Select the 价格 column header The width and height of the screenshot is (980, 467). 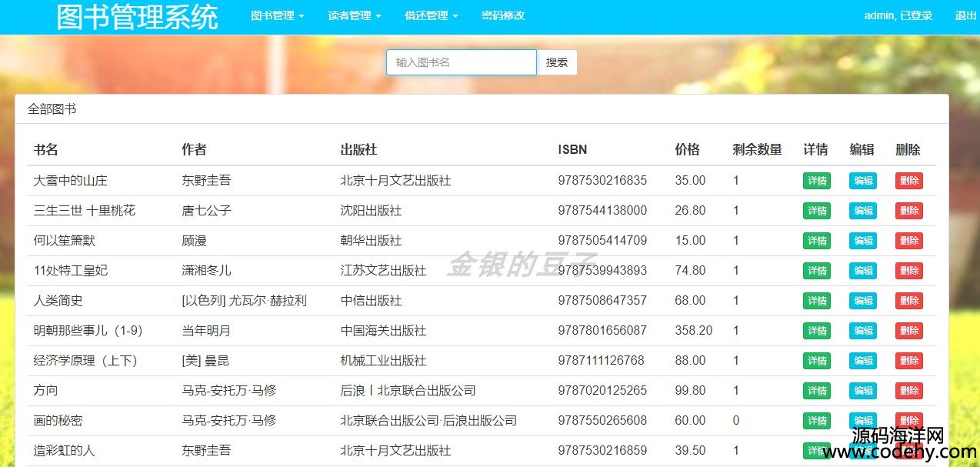point(688,149)
